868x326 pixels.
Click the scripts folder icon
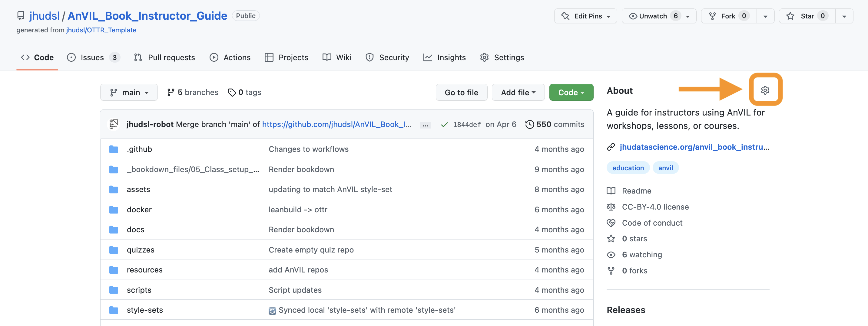(114, 290)
